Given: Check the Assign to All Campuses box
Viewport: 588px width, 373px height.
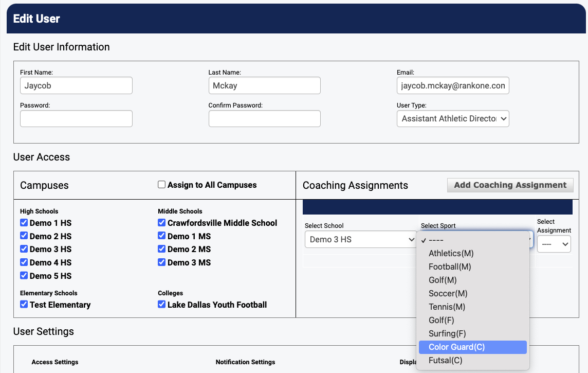Looking at the screenshot, I should 161,185.
